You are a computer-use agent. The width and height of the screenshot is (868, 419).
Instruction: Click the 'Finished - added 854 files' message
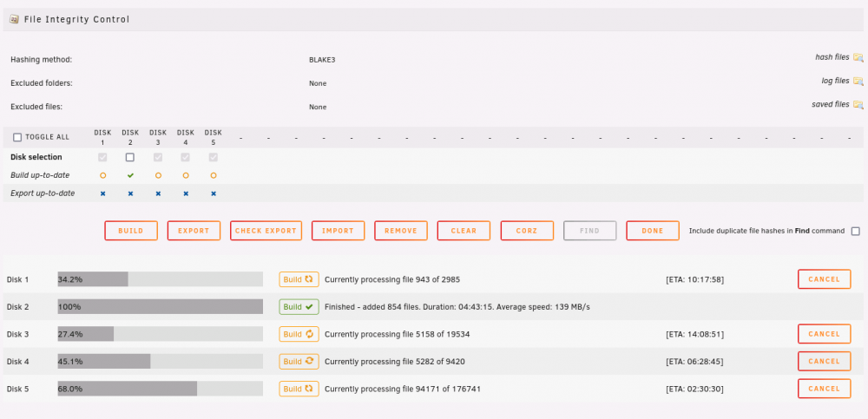pyautogui.click(x=457, y=306)
